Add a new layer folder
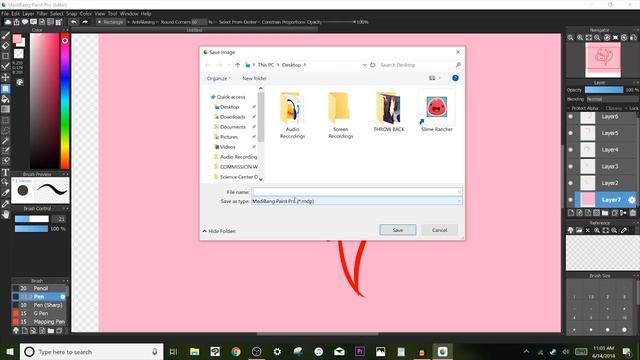The height and width of the screenshot is (360, 640). pyautogui.click(x=605, y=213)
